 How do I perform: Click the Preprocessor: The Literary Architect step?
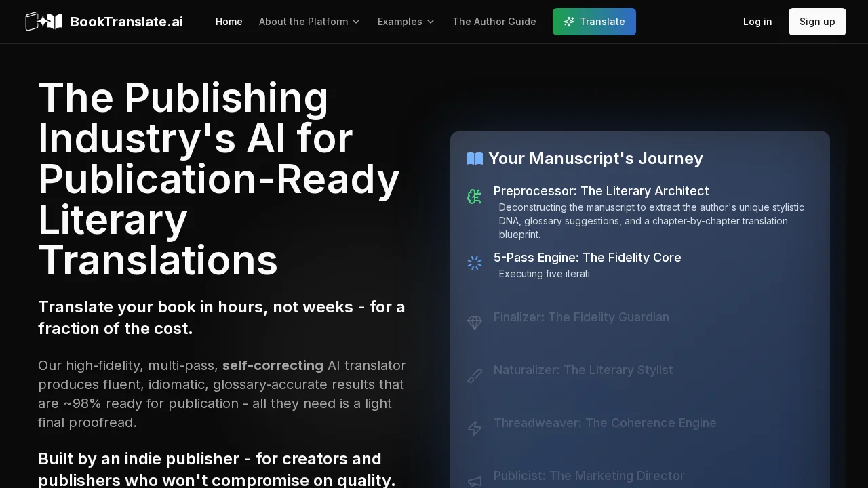(x=601, y=191)
